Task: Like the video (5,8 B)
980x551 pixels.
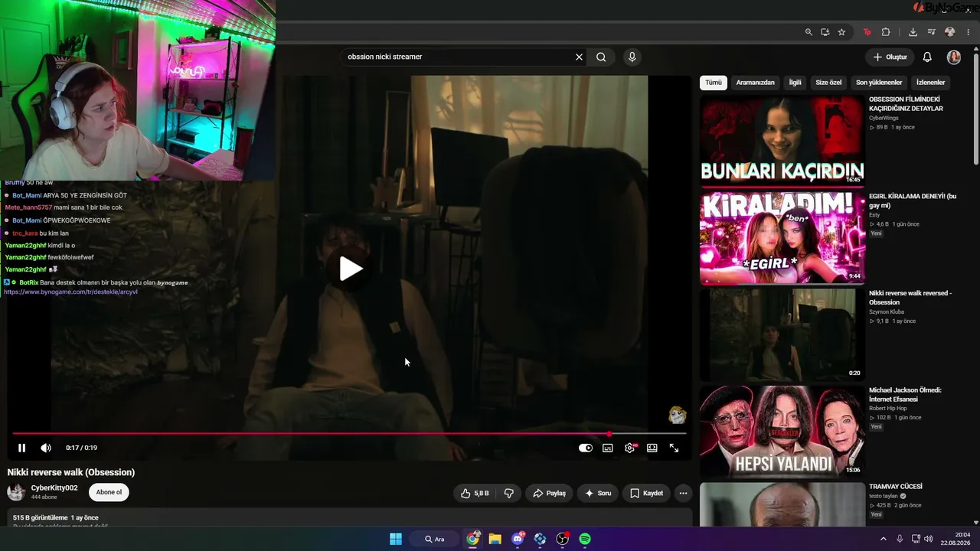Action: 475,494
